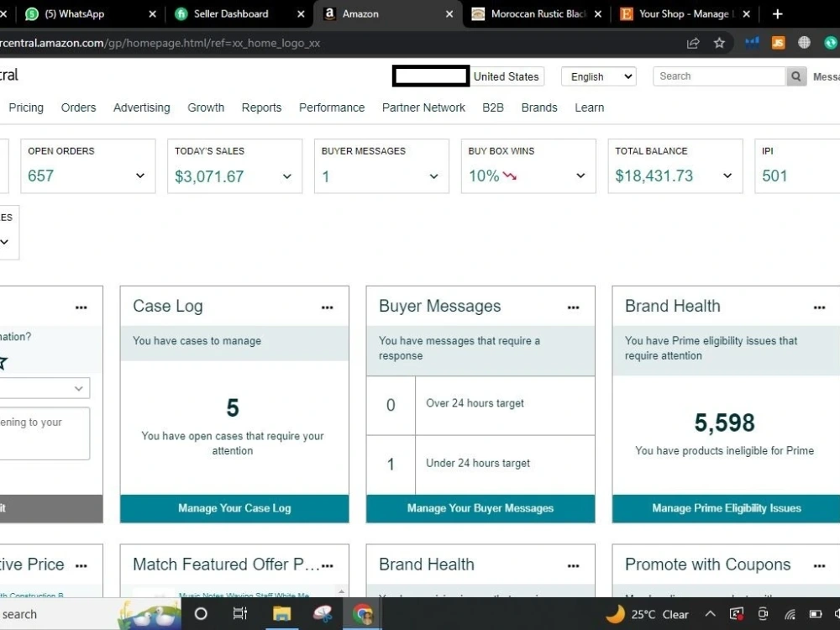Open the Learn menu
The height and width of the screenshot is (630, 840).
[590, 108]
